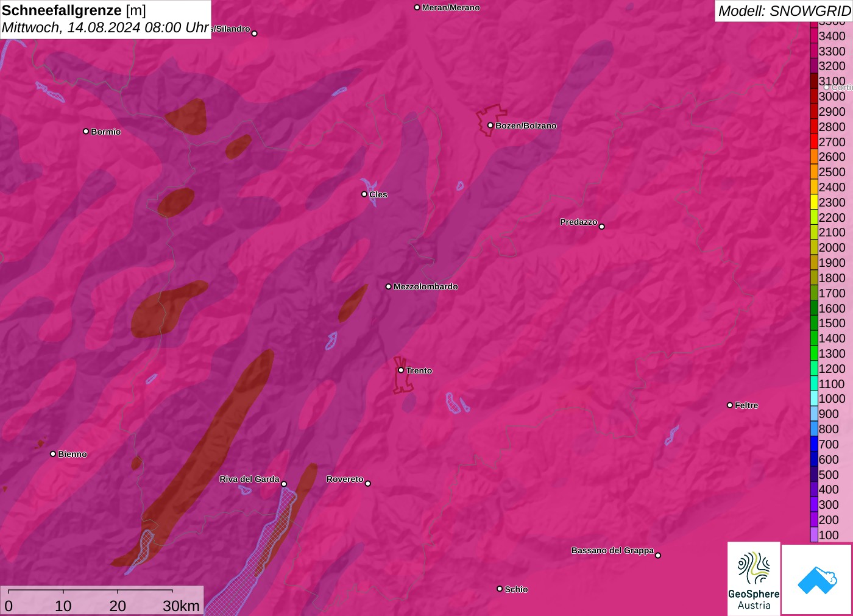Select the 2100 lime legend swatch

pos(814,232)
